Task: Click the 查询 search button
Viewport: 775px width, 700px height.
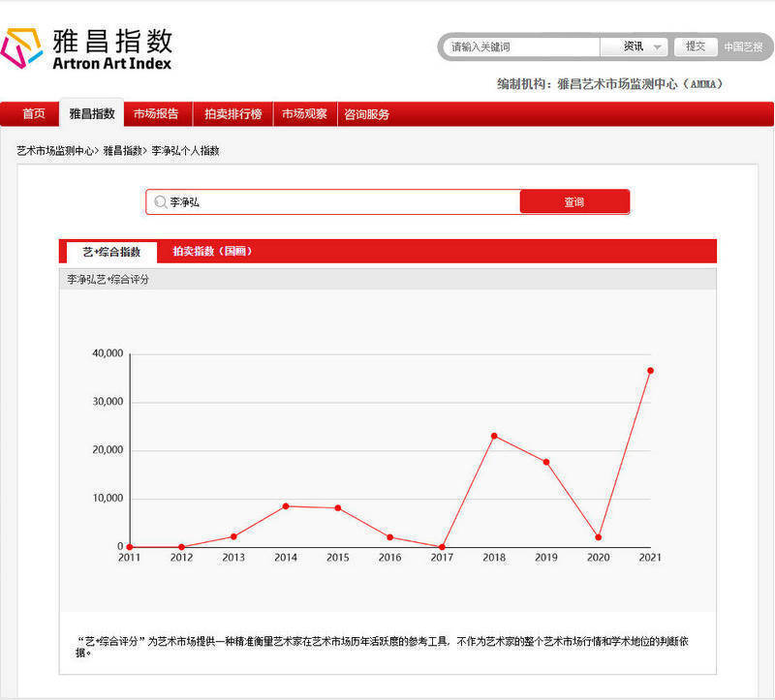Action: (575, 200)
